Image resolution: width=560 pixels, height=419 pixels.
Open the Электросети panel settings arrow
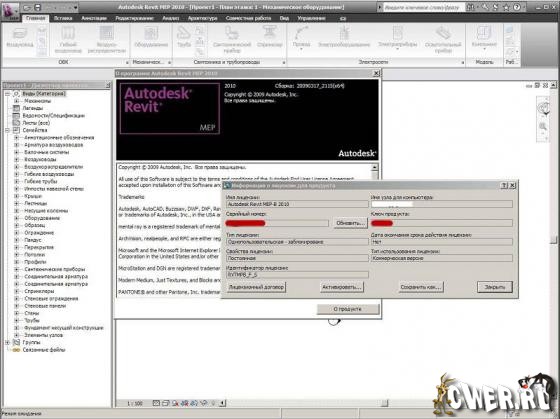pos(463,63)
